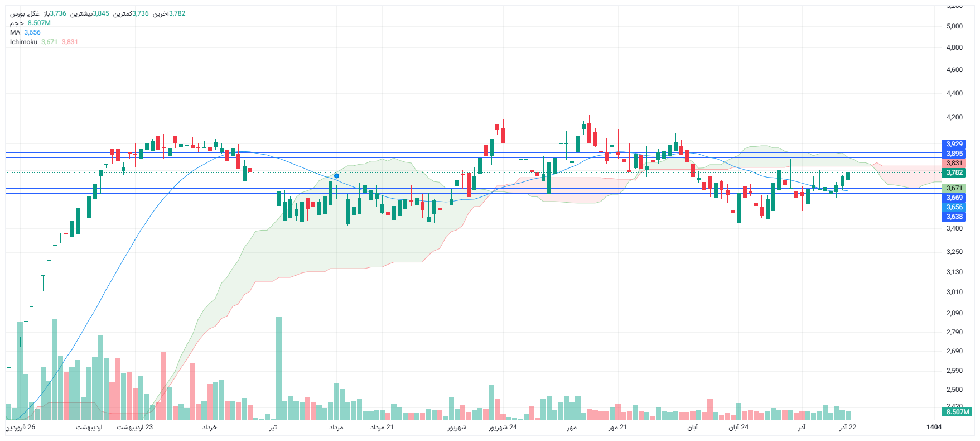The height and width of the screenshot is (441, 980).
Task: Click the 3,638 blue price label
Action: tap(954, 217)
